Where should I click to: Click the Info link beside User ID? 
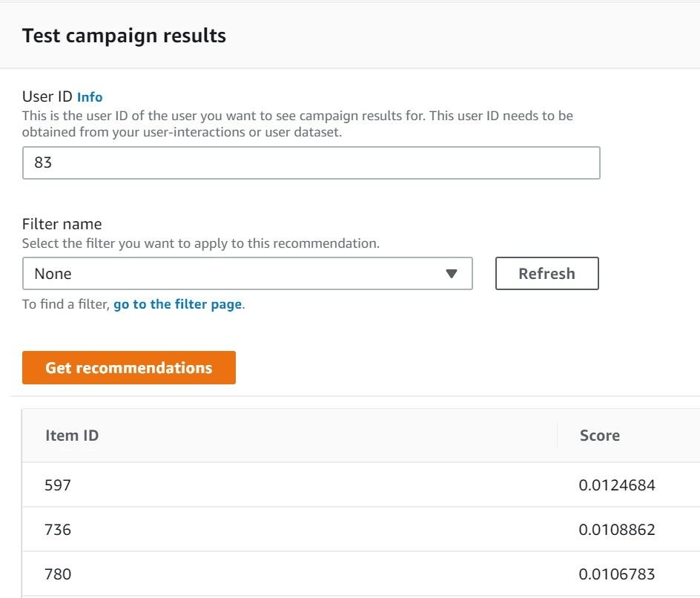[x=89, y=96]
